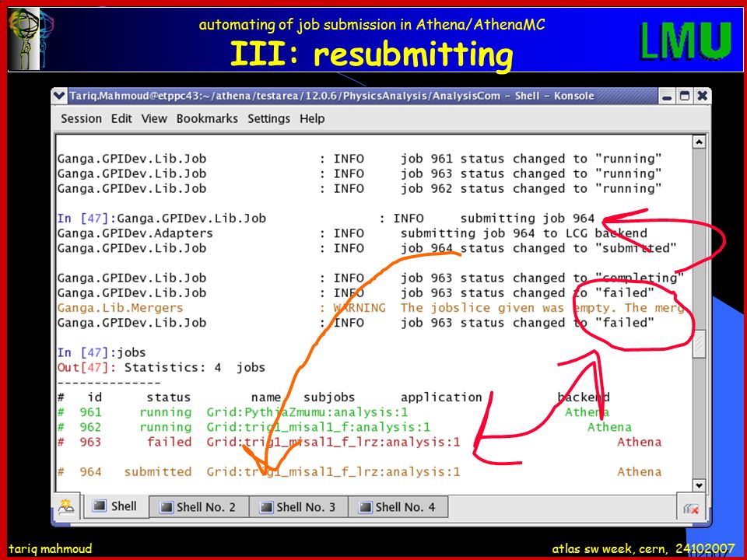
Task: Click footer 'atlas sw week, cern, 24102007'
Action: point(644,548)
